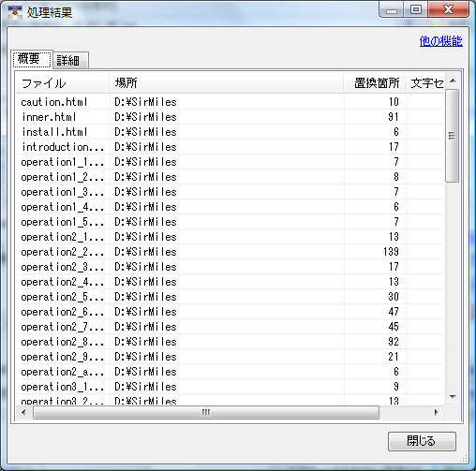Select the 概要 tab
This screenshot has width=476, height=471.
32,59
